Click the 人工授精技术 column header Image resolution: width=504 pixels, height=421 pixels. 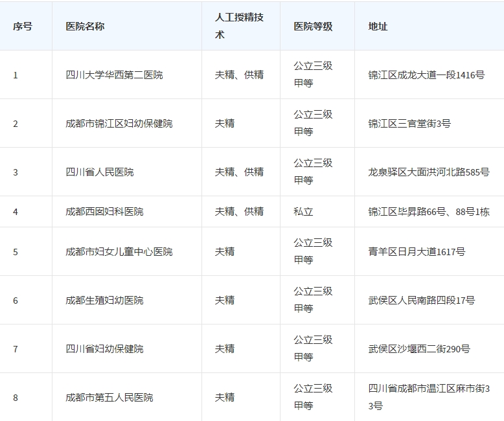point(239,27)
